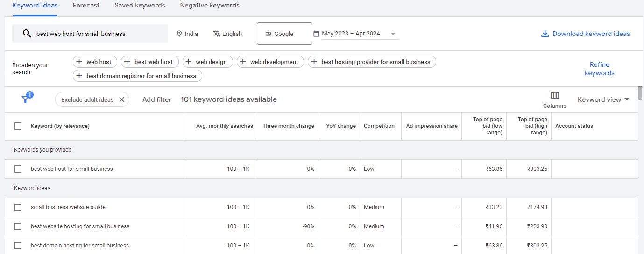Click plus icon on web design chip
Image resolution: width=644 pixels, height=254 pixels.
[x=189, y=62]
